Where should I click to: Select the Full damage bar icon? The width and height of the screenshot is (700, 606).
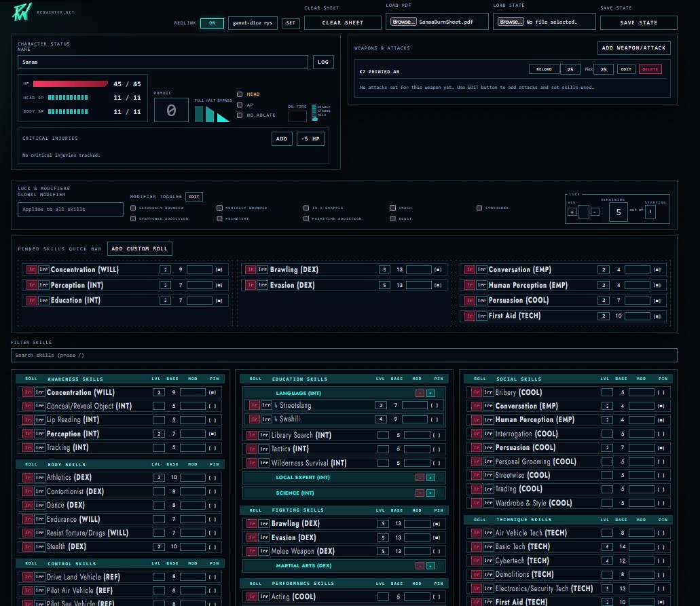pos(199,113)
